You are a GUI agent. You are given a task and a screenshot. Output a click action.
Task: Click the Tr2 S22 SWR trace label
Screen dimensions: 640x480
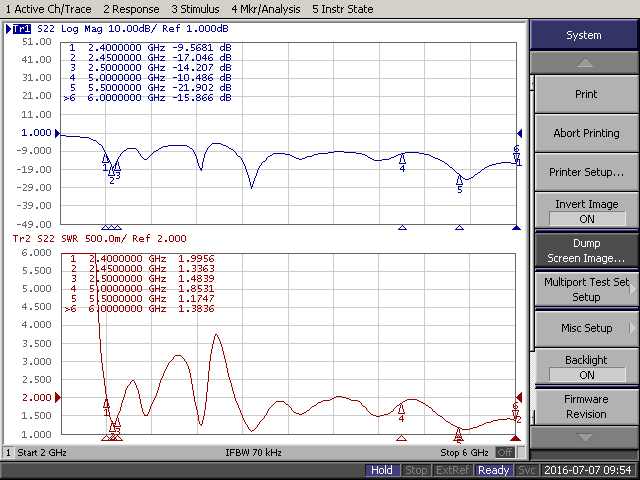point(60,240)
